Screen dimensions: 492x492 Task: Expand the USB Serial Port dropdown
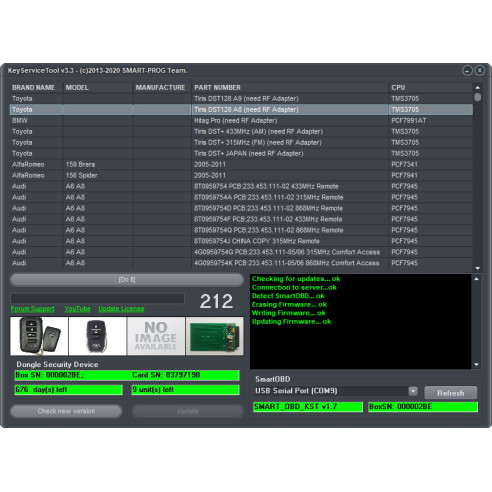413,391
